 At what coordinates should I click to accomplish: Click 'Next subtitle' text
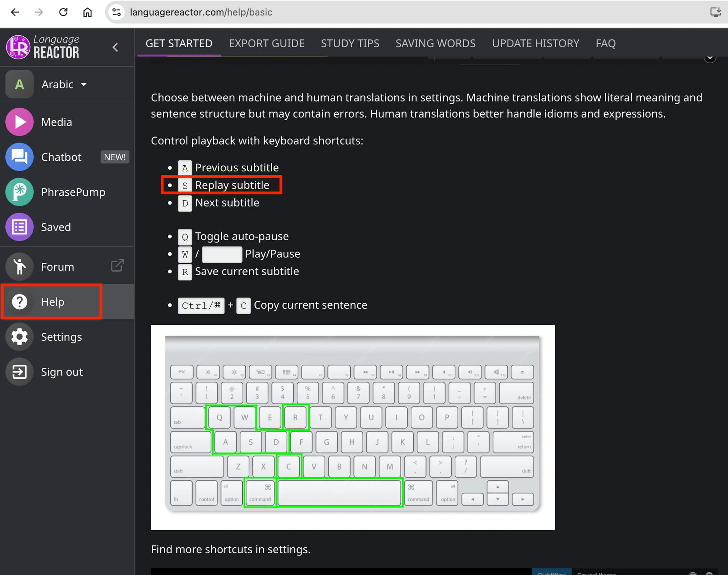pyautogui.click(x=227, y=202)
